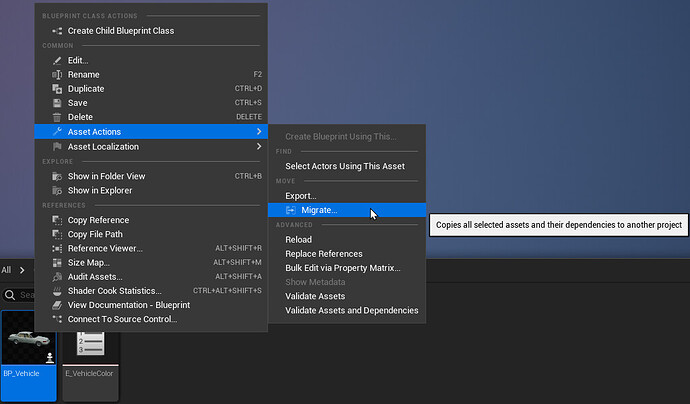Click the Migrate arrow icon
This screenshot has height=404, width=690.
coord(291,210)
